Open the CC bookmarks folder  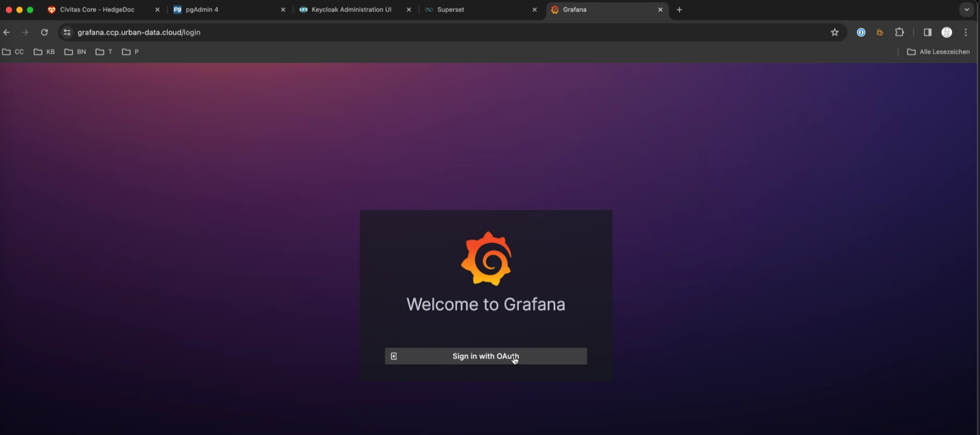[x=13, y=52]
